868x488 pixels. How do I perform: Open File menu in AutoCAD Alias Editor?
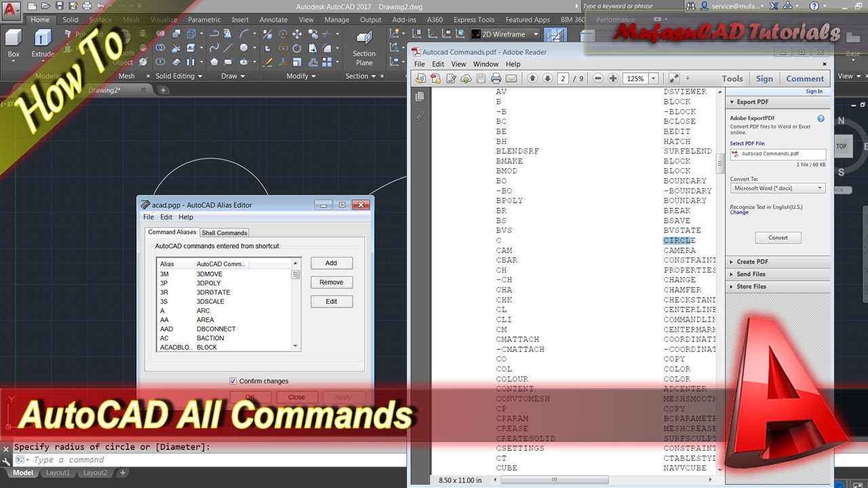[x=148, y=217]
